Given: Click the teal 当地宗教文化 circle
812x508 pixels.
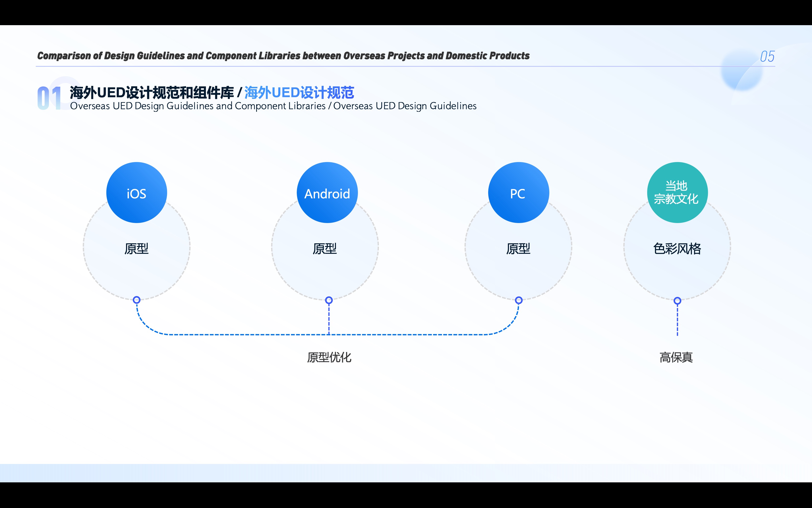Looking at the screenshot, I should click(677, 193).
